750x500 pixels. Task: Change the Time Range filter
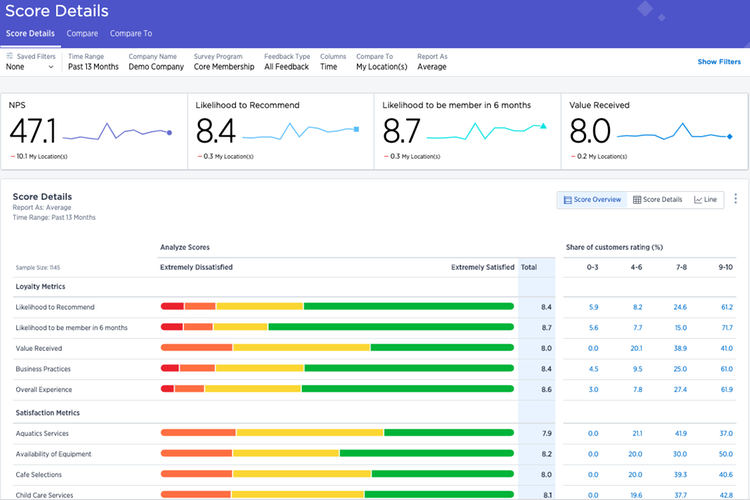click(x=93, y=67)
